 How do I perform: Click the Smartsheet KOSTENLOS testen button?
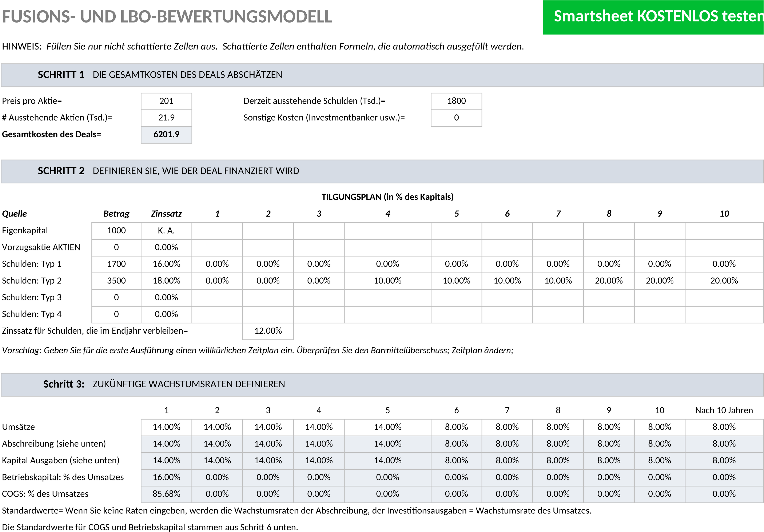[x=653, y=17]
